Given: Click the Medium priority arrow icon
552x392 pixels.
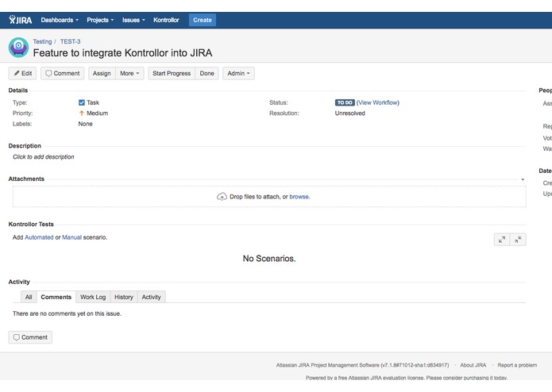Looking at the screenshot, I should (82, 113).
